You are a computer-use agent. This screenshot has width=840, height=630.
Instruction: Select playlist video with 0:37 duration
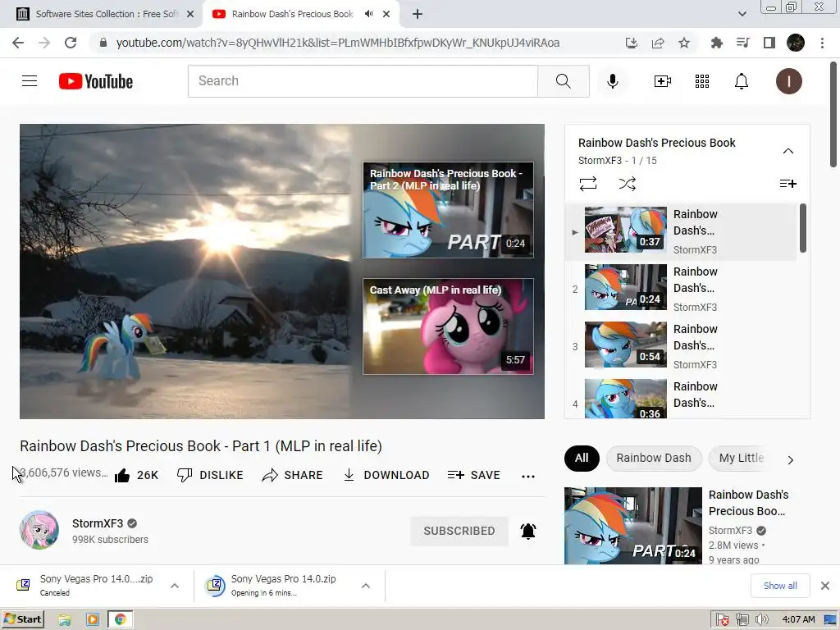click(x=680, y=231)
